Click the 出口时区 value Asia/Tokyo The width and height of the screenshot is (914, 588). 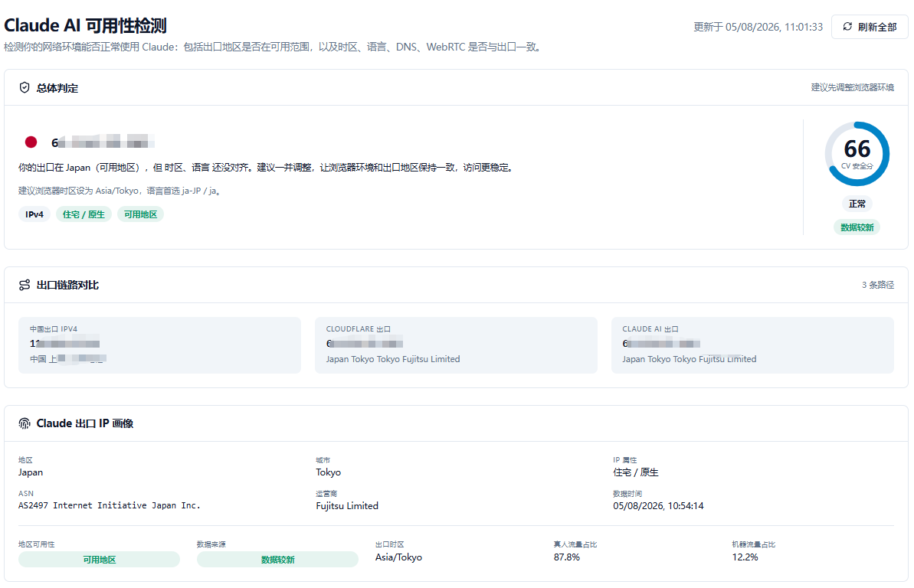tap(398, 557)
